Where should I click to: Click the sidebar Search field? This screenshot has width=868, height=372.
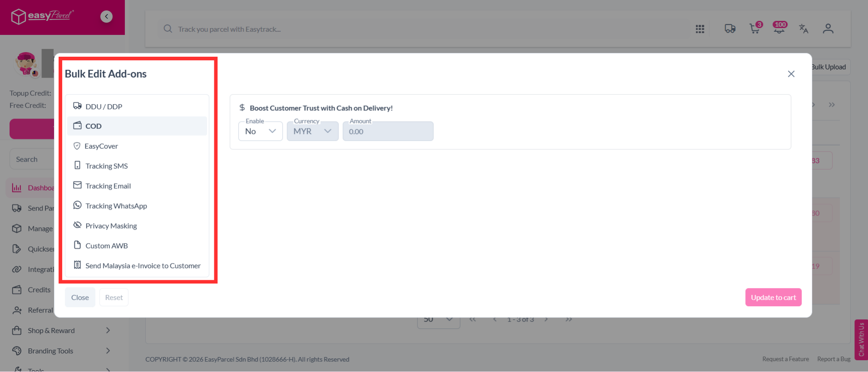pos(32,159)
